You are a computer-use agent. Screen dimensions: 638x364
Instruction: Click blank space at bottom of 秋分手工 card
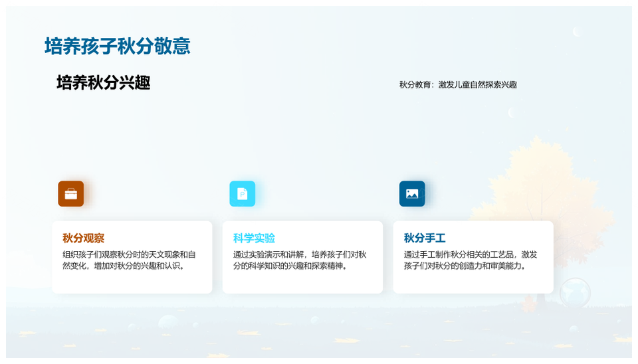tap(473, 283)
